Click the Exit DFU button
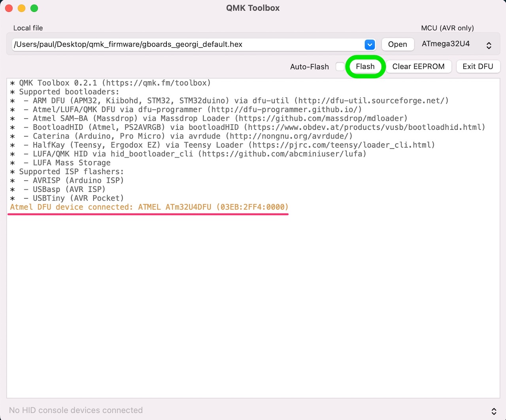Image resolution: width=506 pixels, height=420 pixels. (x=478, y=66)
